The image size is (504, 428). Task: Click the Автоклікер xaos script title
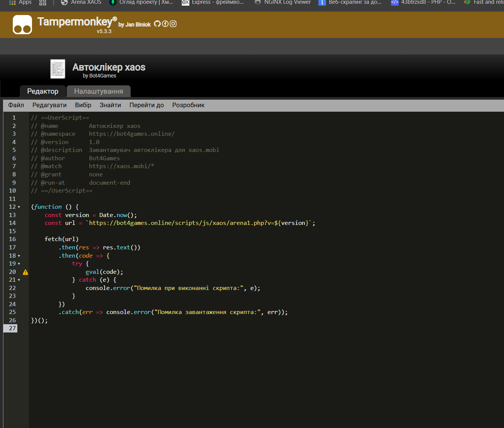pos(109,67)
